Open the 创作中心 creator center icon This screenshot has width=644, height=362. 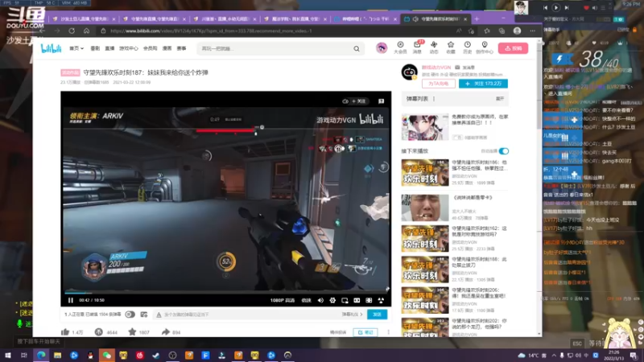click(485, 47)
